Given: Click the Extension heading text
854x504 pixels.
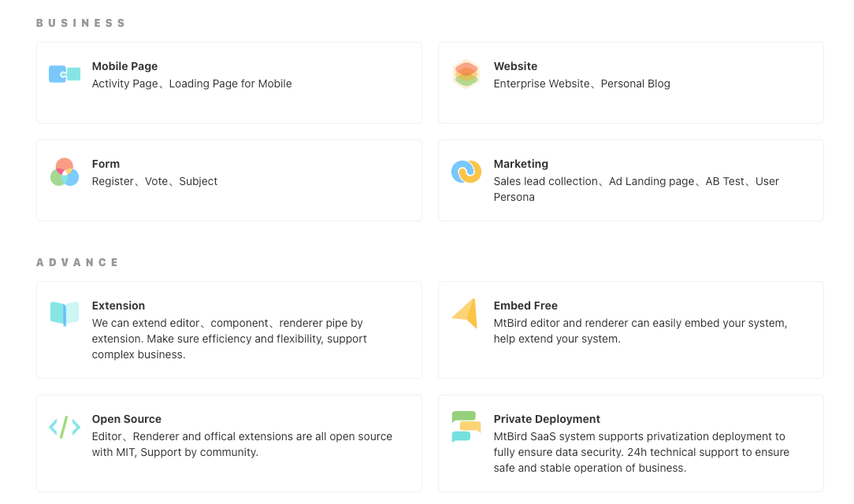Looking at the screenshot, I should pyautogui.click(x=118, y=306).
